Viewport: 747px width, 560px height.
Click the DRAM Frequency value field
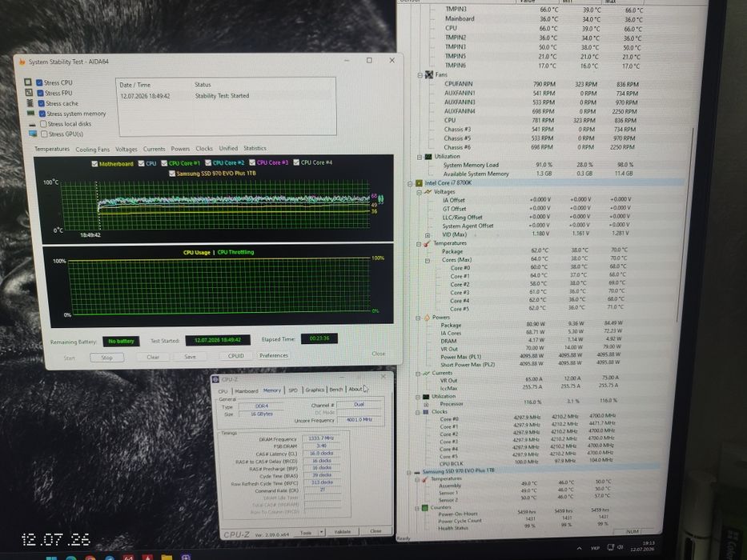321,438
